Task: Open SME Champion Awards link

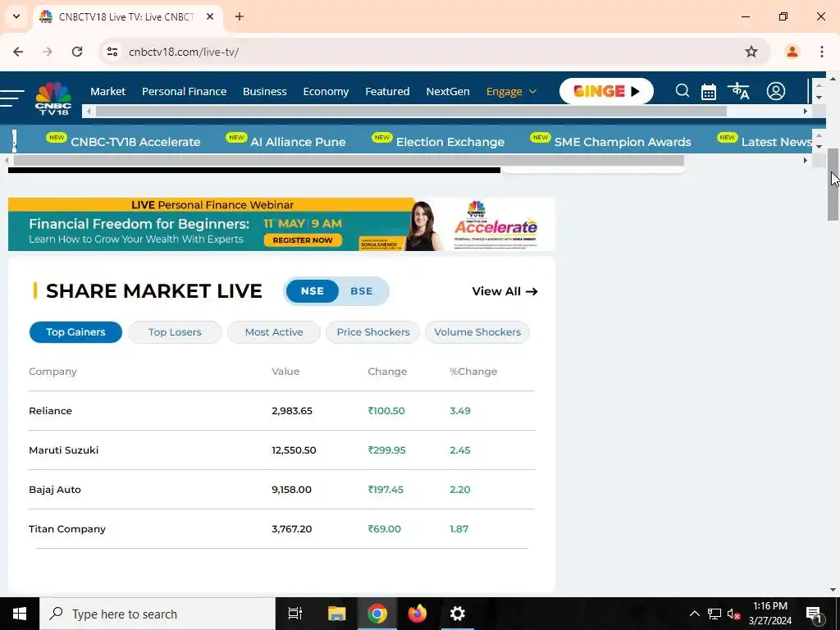Action: point(623,142)
